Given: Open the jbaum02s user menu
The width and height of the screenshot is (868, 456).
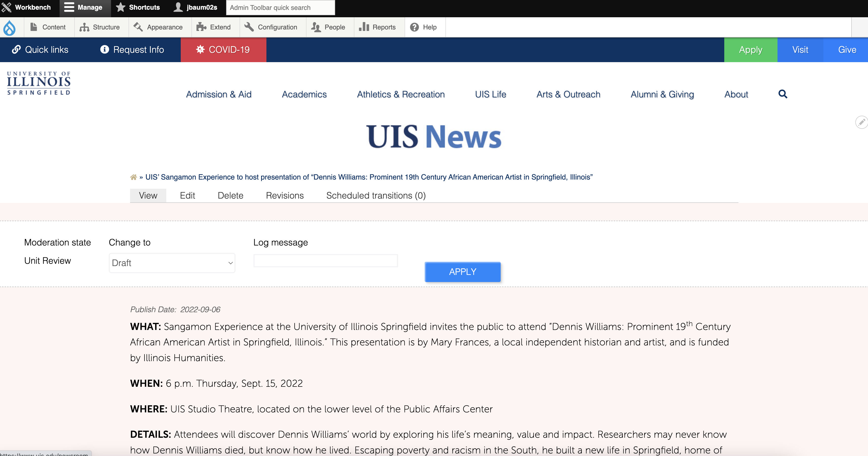Looking at the screenshot, I should tap(195, 7).
